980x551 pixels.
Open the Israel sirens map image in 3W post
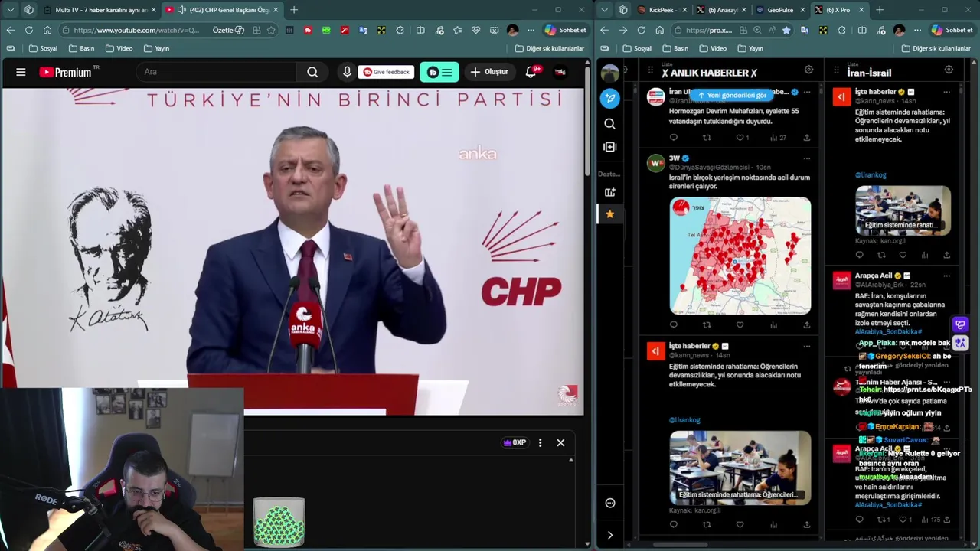point(740,256)
